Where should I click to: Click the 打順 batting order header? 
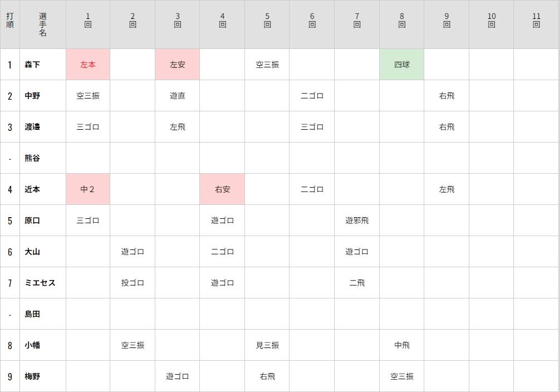click(x=10, y=21)
